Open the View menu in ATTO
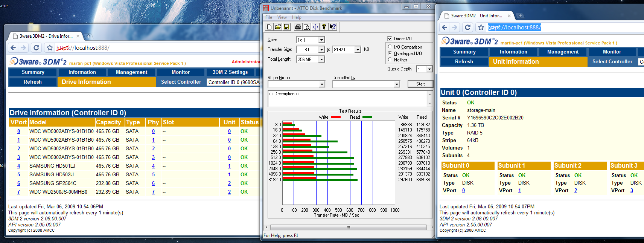The height and width of the screenshot is (243, 644). [x=282, y=17]
